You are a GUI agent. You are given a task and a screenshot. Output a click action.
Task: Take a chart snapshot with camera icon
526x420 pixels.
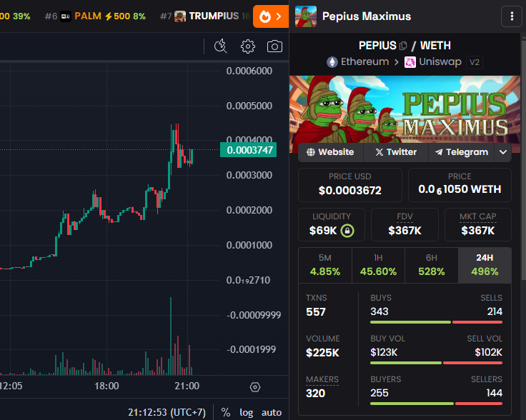274,46
